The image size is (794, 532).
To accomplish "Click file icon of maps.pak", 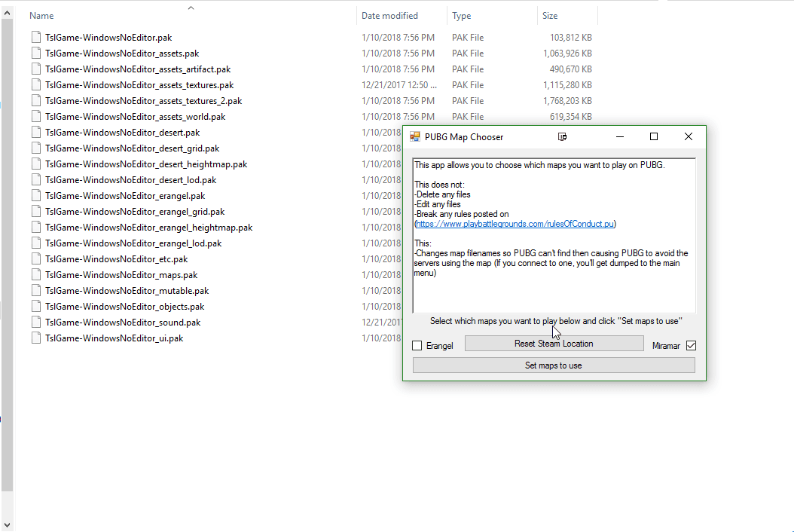I will (36, 274).
